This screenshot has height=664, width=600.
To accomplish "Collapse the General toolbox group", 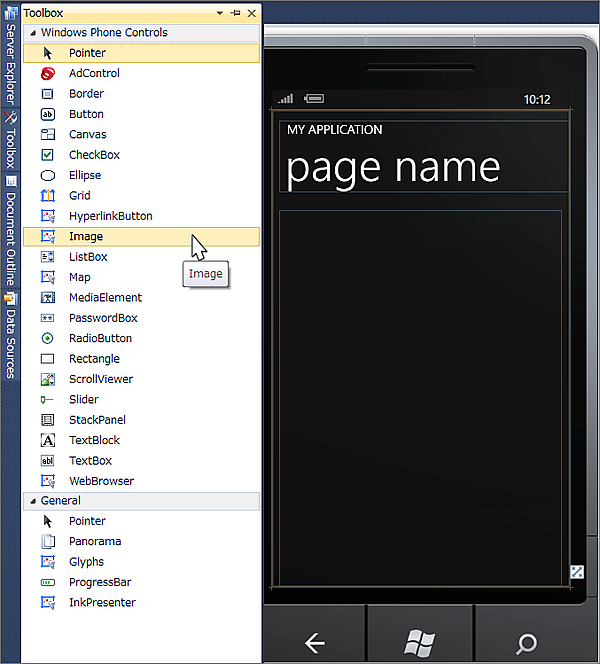I will pyautogui.click(x=32, y=501).
